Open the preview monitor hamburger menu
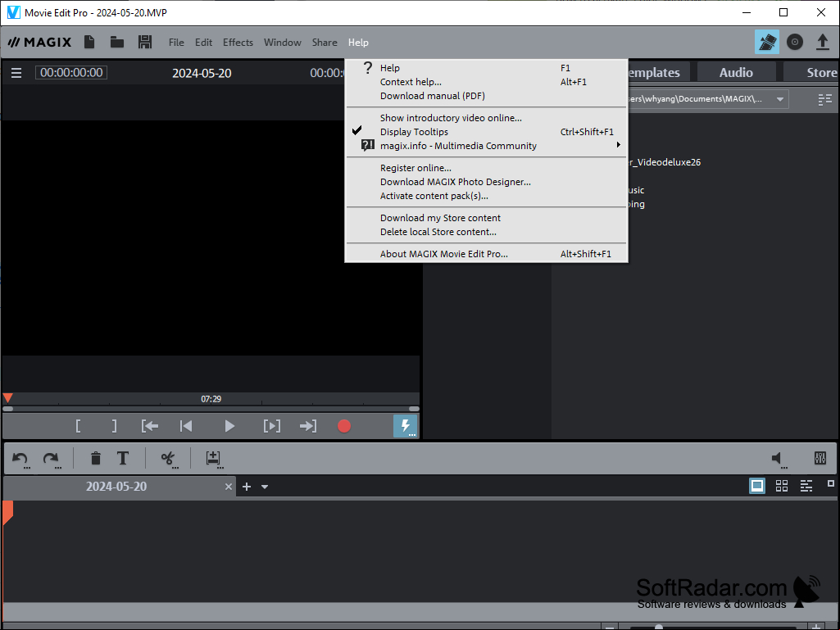Image resolution: width=840 pixels, height=630 pixels. [16, 73]
